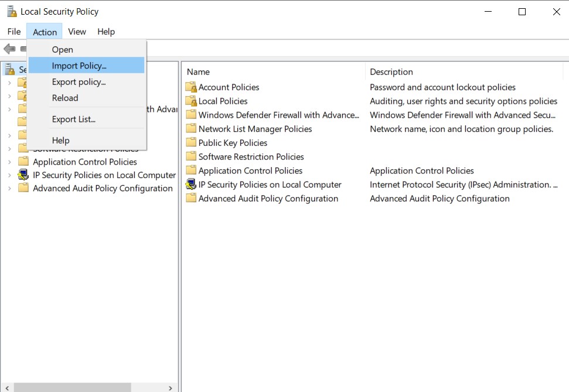The height and width of the screenshot is (392, 569).
Task: Click the Advanced Audit Policy icon in right pane
Action: 191,198
